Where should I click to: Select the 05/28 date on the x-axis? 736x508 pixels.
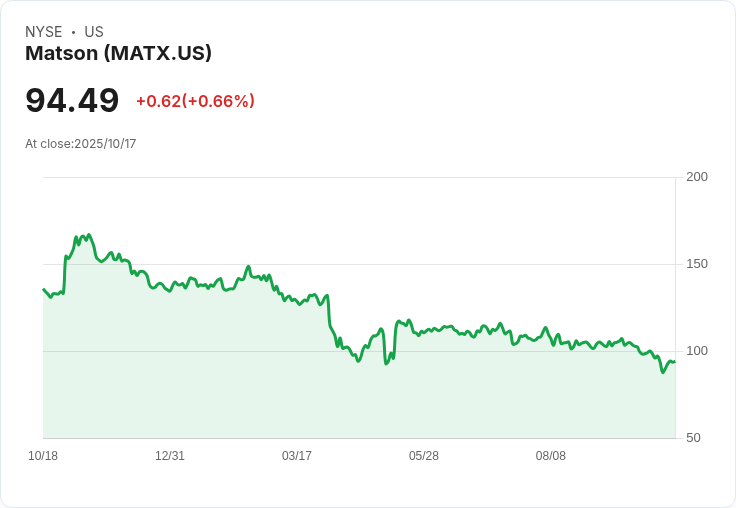(x=424, y=456)
